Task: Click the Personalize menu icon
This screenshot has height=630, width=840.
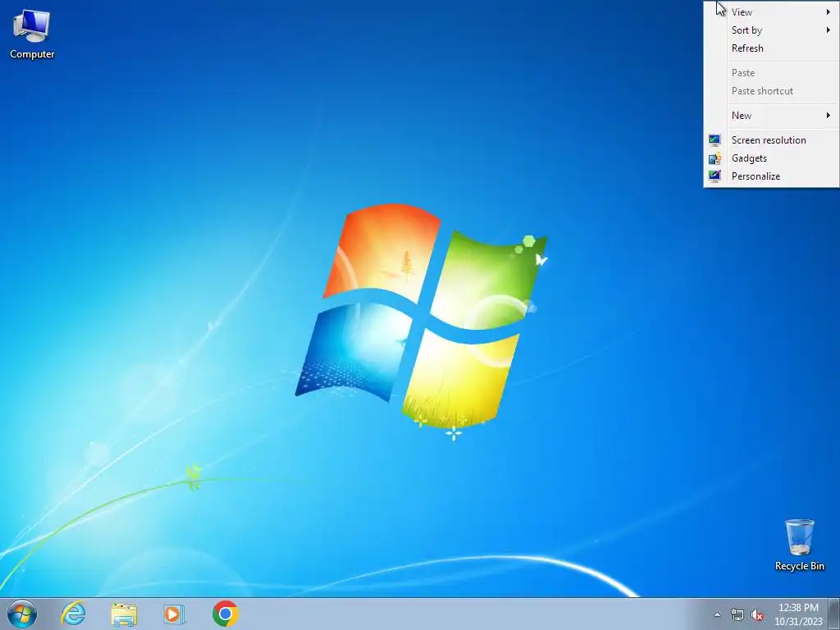Action: tap(714, 176)
